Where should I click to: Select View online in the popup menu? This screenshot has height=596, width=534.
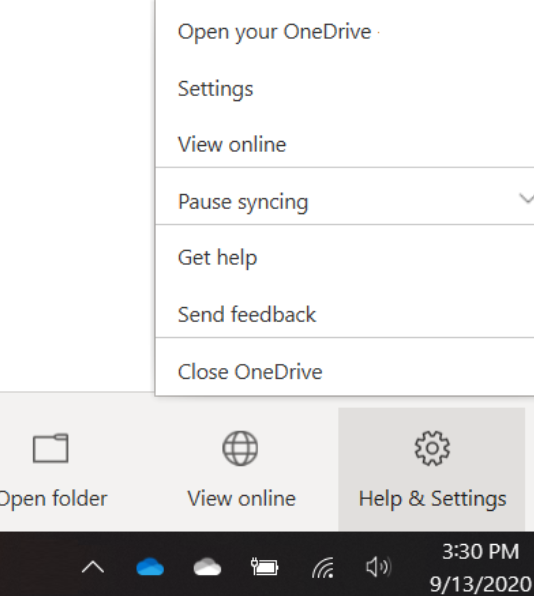point(345,144)
